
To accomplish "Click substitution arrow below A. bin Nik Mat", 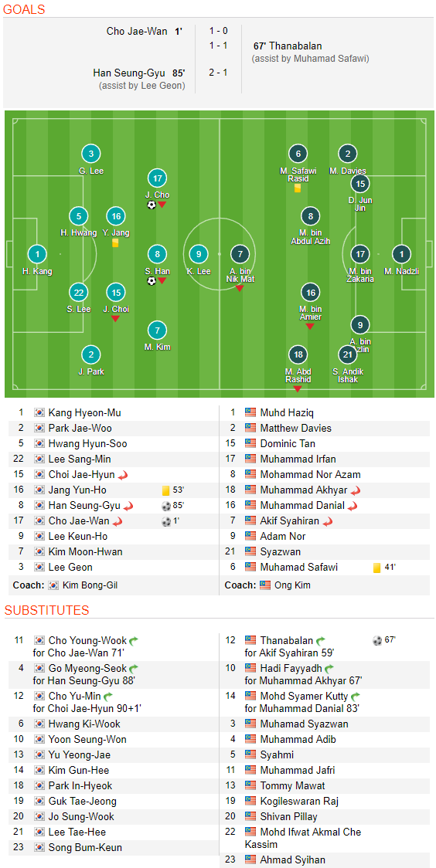I will coord(240,288).
